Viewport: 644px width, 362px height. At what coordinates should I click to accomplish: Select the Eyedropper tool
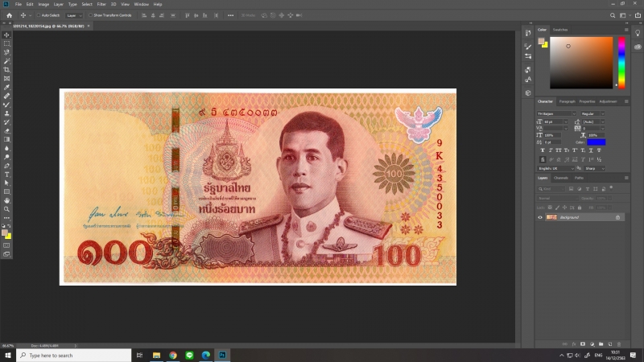coord(6,87)
